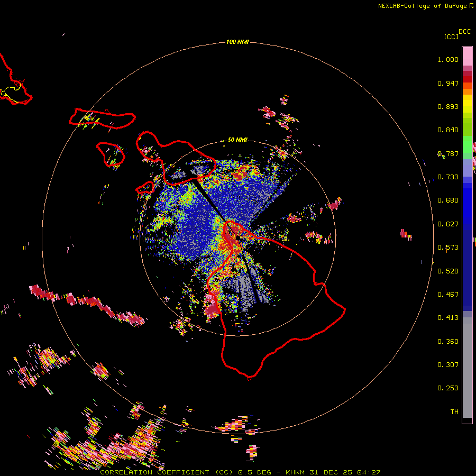The height and width of the screenshot is (476, 476).
Task: Click the 100 NMI range ring label
Action: [x=237, y=42]
